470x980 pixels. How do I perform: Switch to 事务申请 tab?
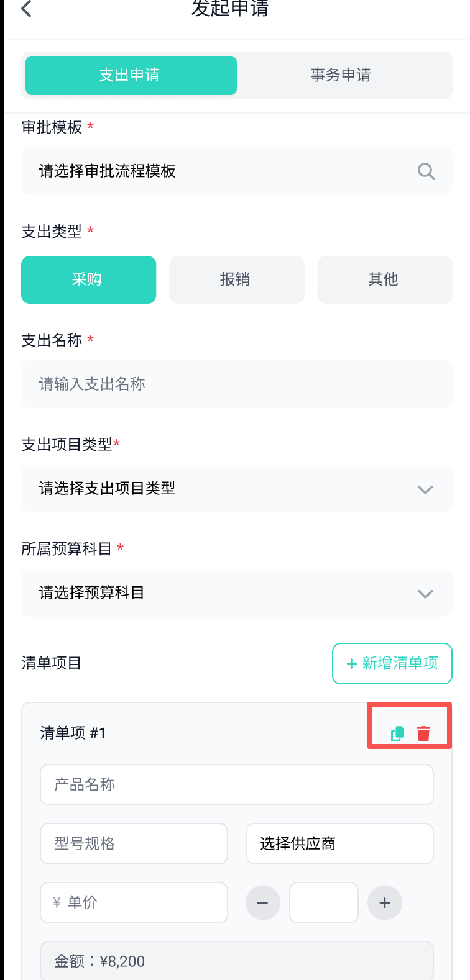341,75
